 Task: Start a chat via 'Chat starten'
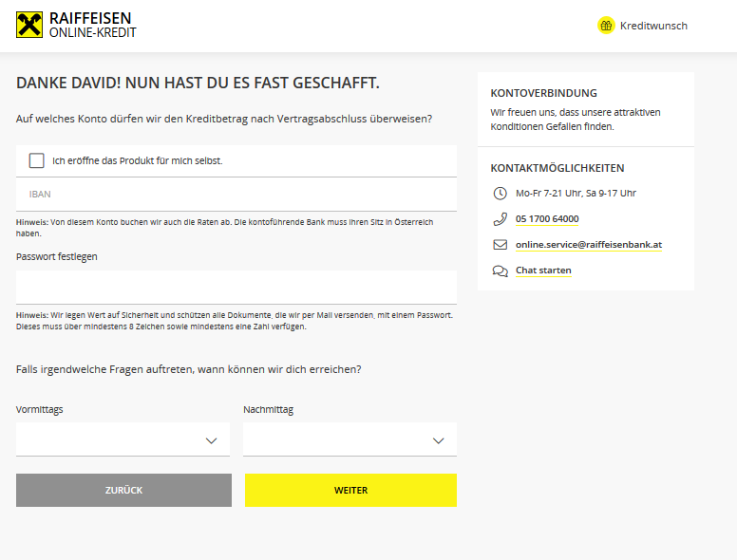tap(543, 271)
